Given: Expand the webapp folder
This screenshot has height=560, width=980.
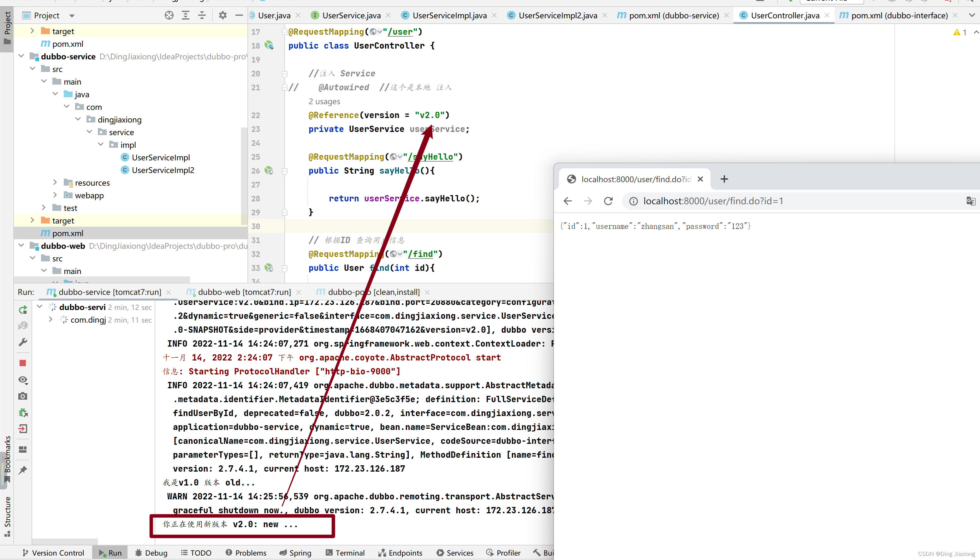Looking at the screenshot, I should tap(55, 195).
